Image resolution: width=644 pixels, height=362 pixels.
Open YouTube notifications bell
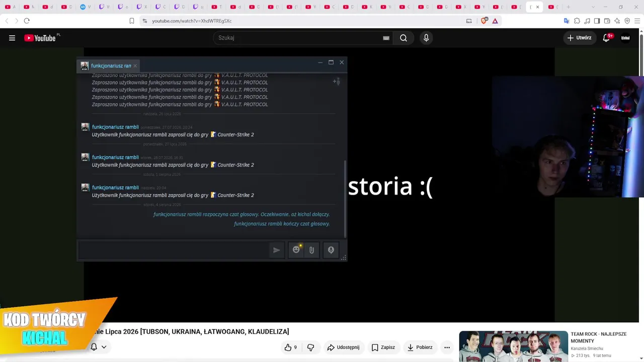pyautogui.click(x=607, y=38)
